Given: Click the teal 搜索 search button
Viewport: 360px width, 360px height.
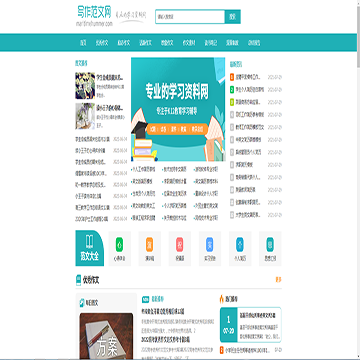Looking at the screenshot, I should [x=233, y=17].
